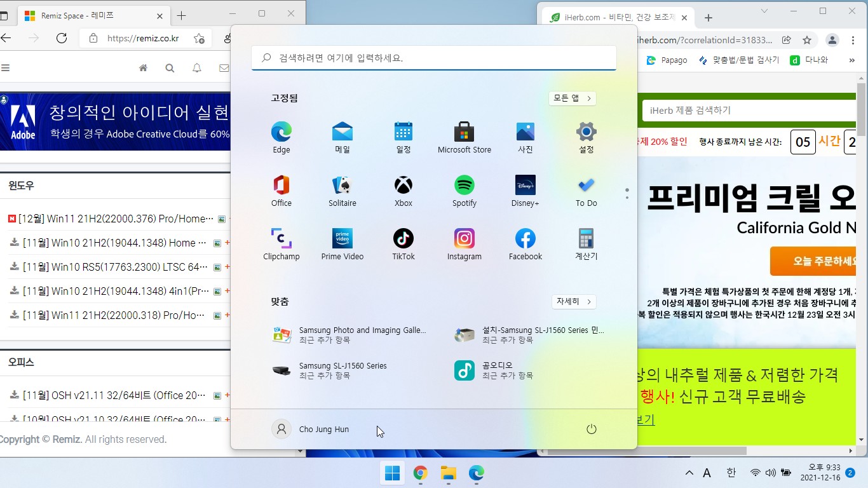
Task: Click the iHerb page vertical scrollbar
Action: point(862,108)
